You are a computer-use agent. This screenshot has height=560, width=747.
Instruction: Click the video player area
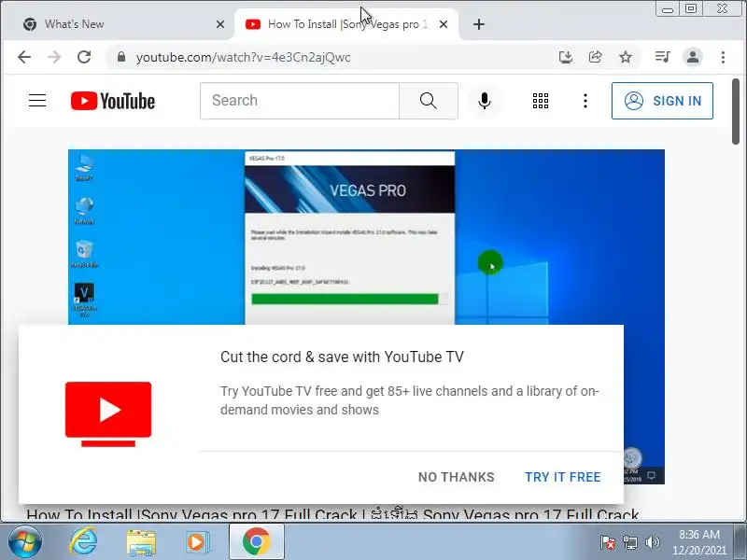click(366, 237)
